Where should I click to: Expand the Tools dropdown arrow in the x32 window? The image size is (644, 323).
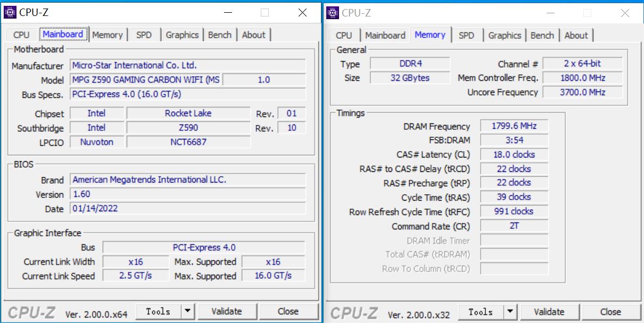coord(510,312)
